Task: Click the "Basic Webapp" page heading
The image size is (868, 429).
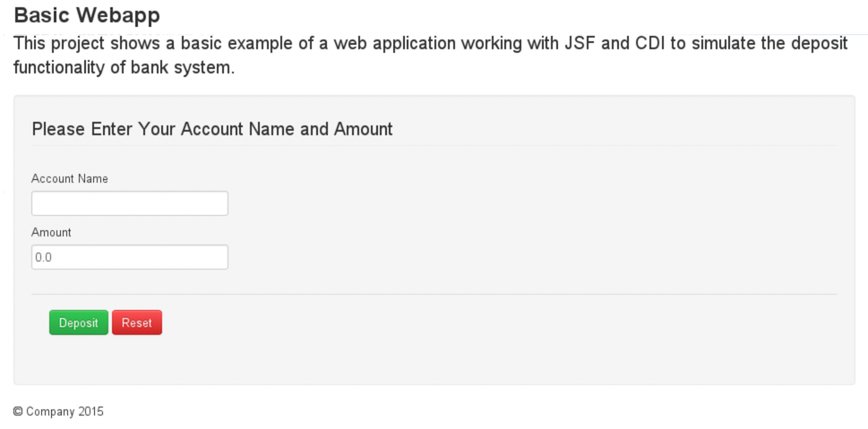Action: (87, 15)
